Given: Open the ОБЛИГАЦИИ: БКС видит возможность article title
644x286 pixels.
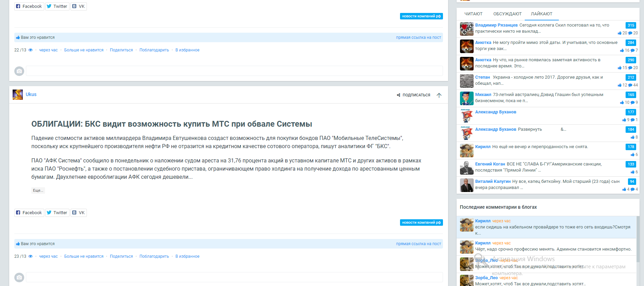Looking at the screenshot, I should 172,124.
